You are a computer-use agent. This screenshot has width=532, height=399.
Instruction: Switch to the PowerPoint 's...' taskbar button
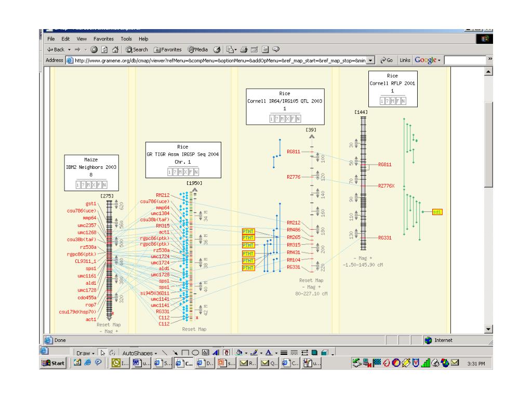227,363
